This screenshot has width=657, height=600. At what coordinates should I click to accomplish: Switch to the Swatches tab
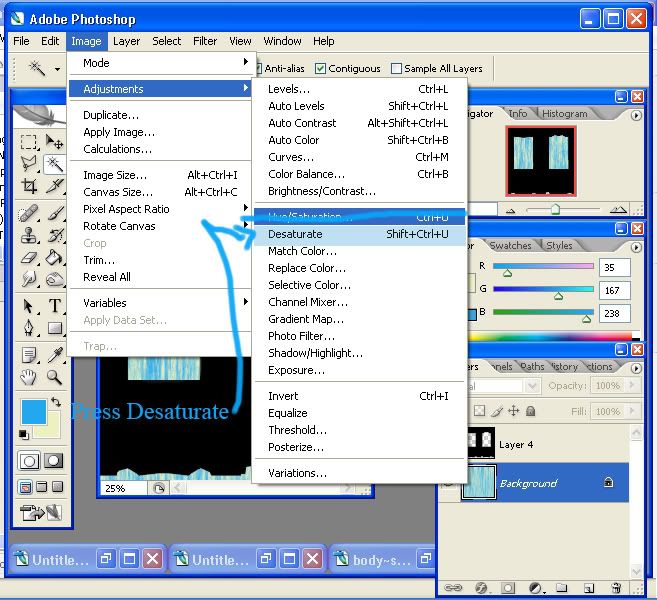[510, 246]
